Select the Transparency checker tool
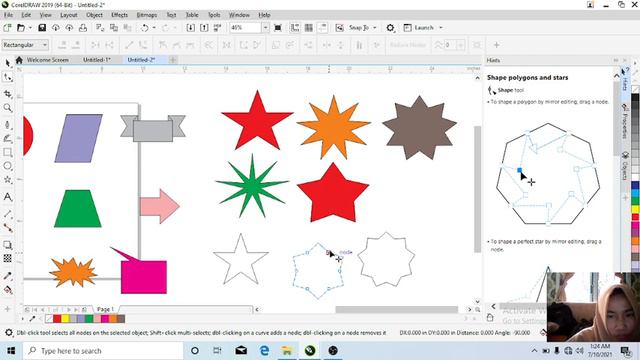Viewport: 640px width, 360px height. click(x=8, y=258)
